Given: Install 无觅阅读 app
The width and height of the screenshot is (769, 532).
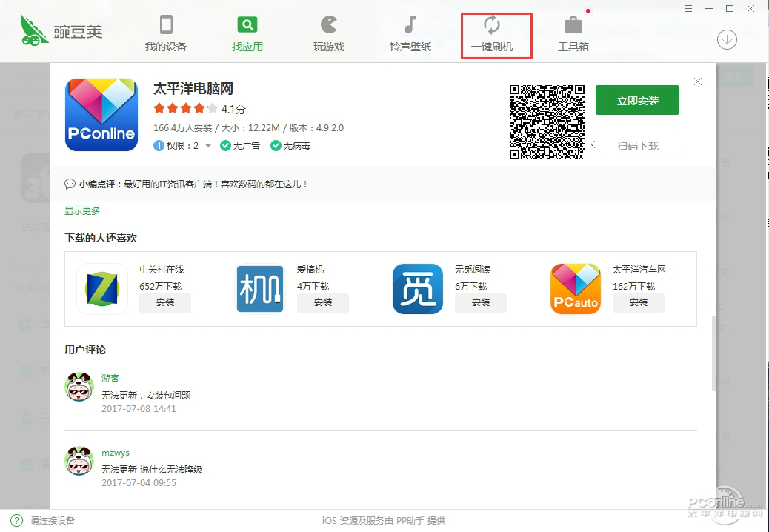Looking at the screenshot, I should point(481,302).
